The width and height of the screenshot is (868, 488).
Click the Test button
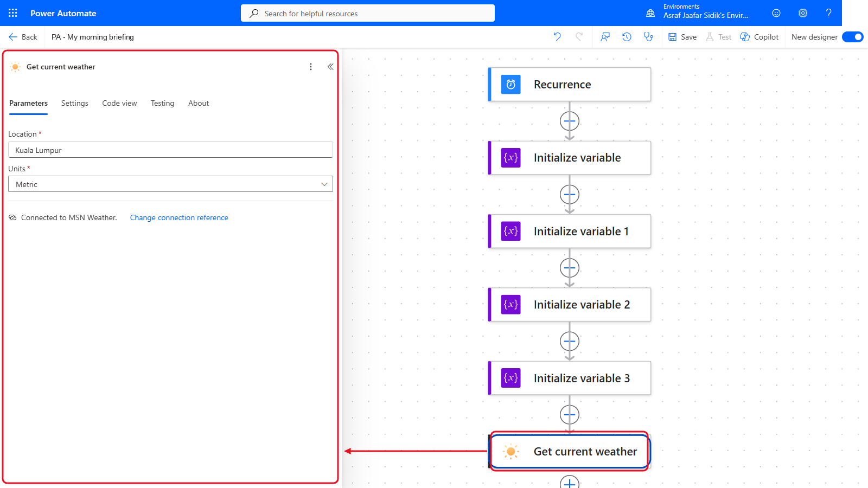[718, 37]
